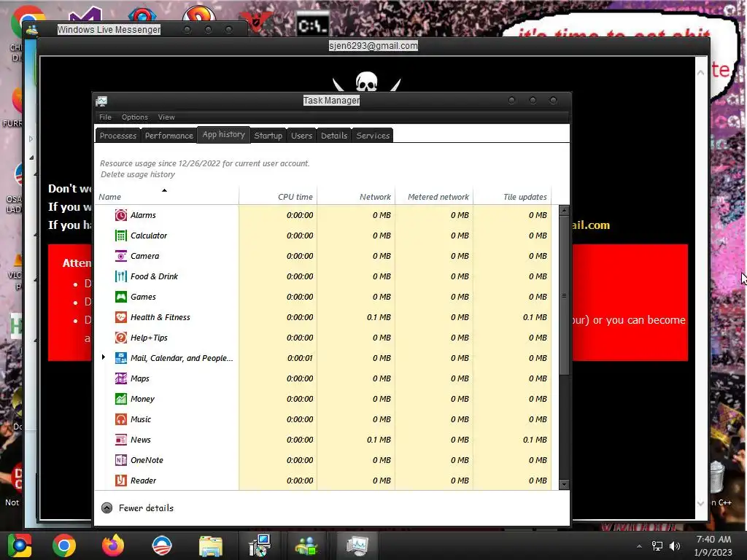Switch to the Performance tab

pyautogui.click(x=169, y=136)
